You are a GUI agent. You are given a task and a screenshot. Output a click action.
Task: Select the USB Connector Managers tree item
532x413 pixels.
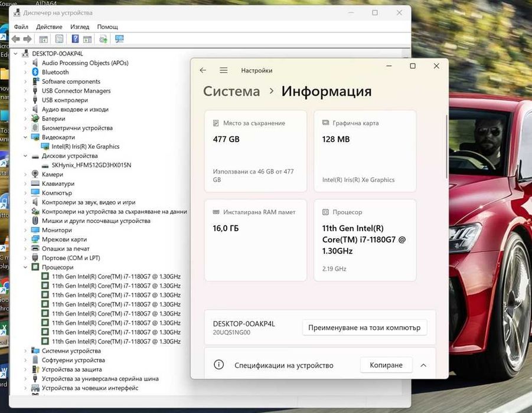pos(76,91)
